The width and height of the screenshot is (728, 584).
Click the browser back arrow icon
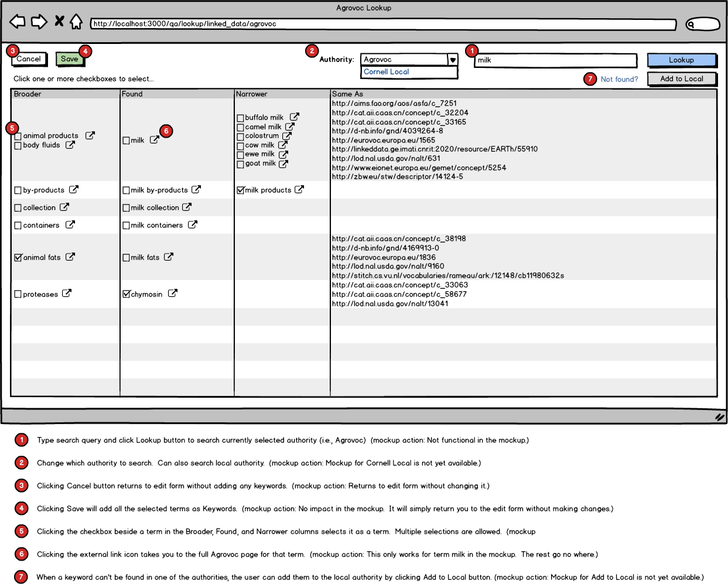[x=18, y=22]
